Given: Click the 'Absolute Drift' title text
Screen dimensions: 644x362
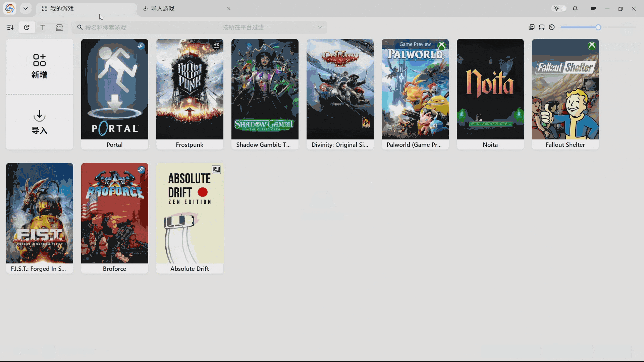Looking at the screenshot, I should (x=190, y=269).
